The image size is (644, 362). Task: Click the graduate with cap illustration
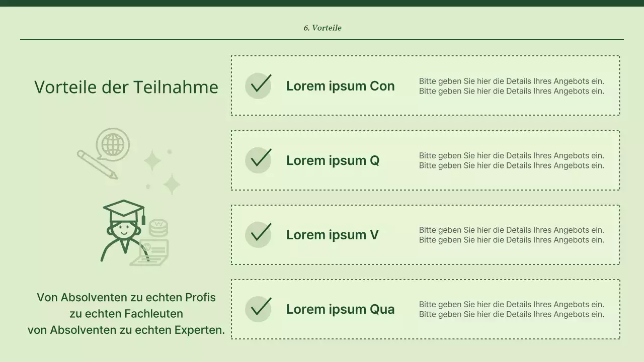(122, 229)
